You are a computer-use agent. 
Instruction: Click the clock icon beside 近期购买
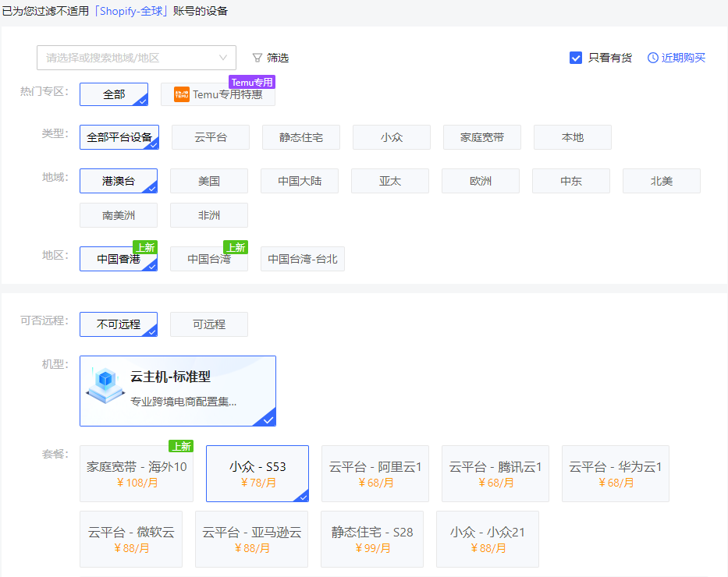[x=653, y=58]
